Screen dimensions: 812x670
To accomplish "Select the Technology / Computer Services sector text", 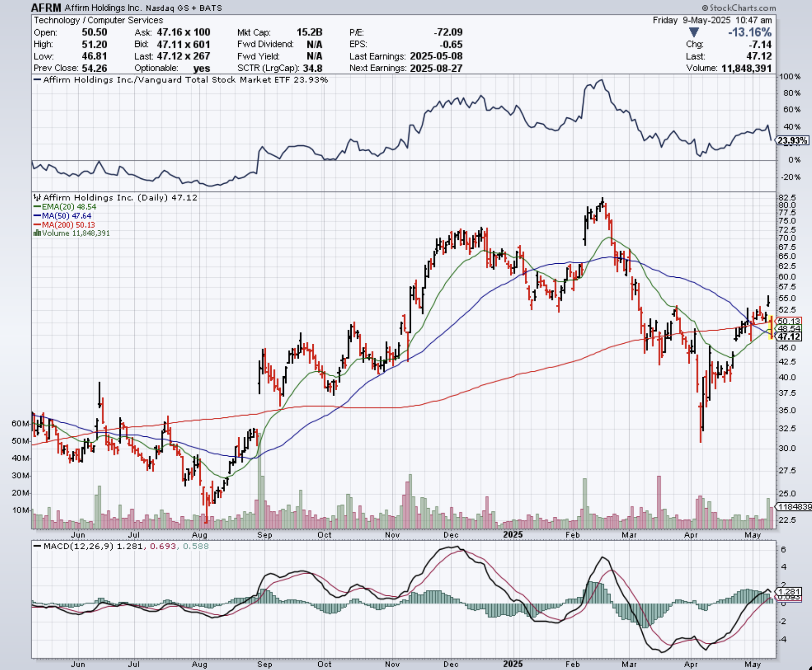I will tap(98, 20).
